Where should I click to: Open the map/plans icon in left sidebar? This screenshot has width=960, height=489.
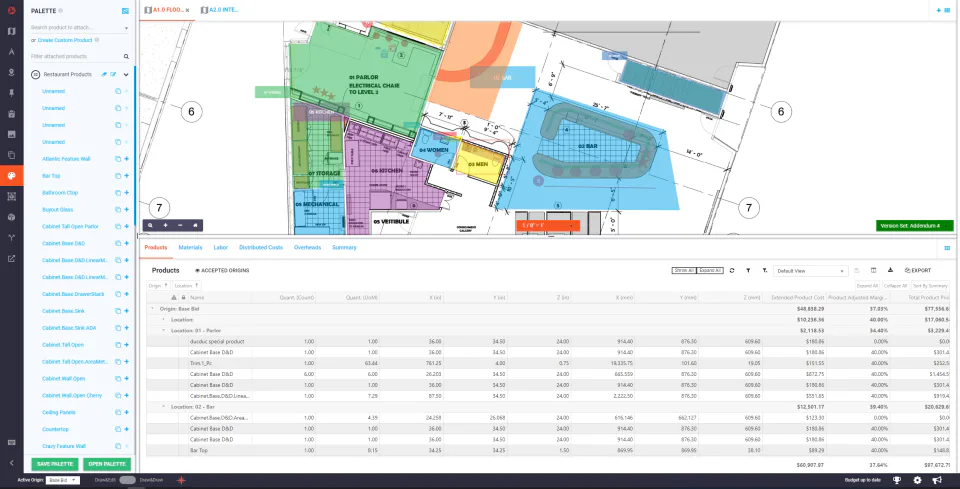(11, 31)
